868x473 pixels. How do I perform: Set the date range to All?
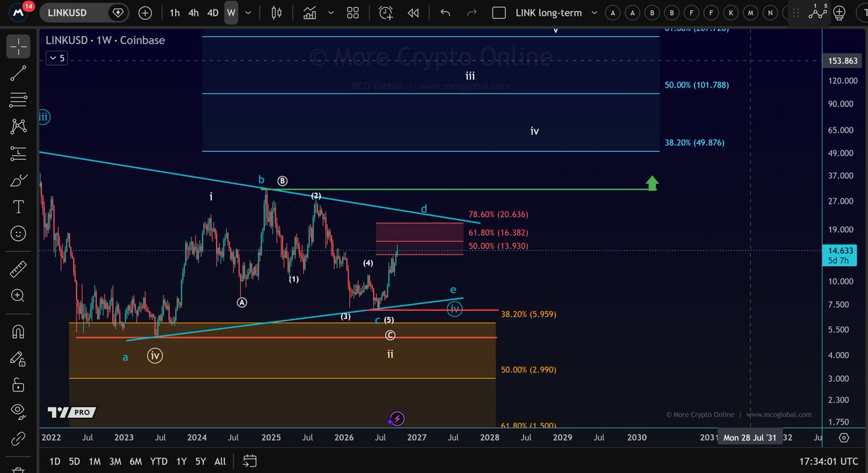click(220, 461)
